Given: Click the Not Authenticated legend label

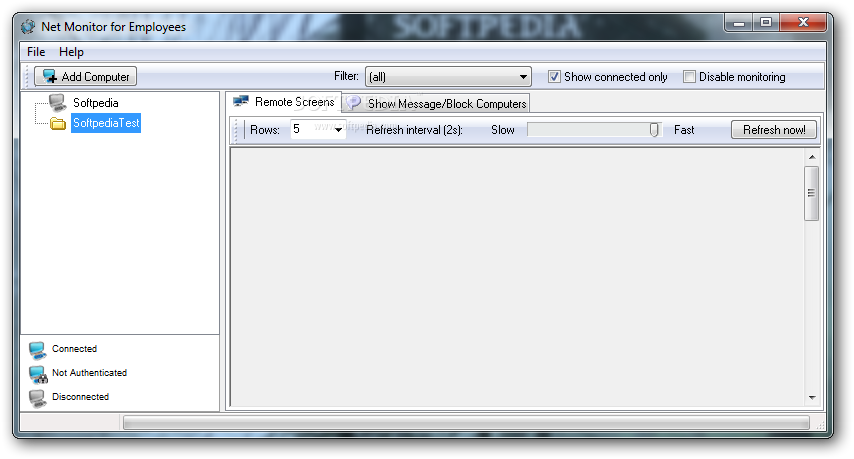Looking at the screenshot, I should (89, 372).
